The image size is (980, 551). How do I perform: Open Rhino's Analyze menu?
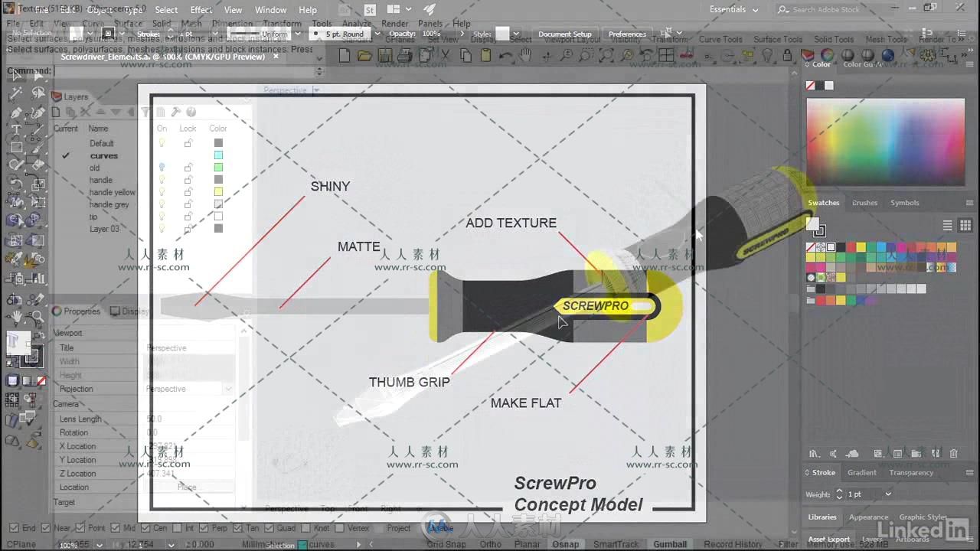357,24
